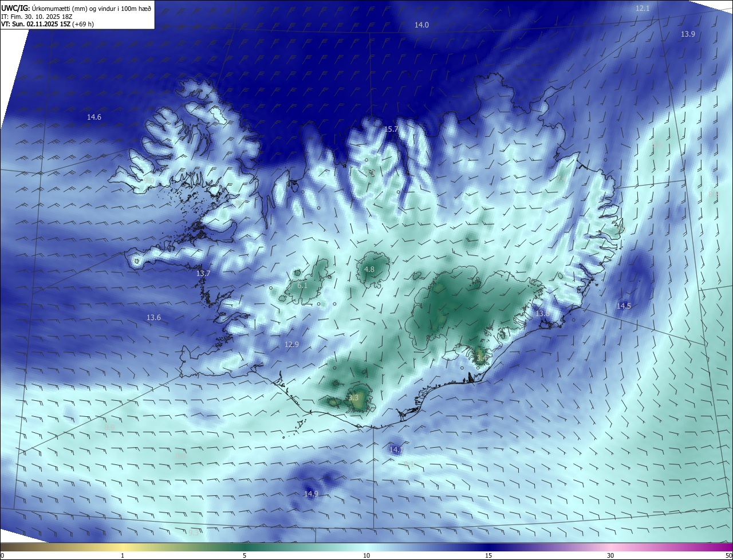Click the 3.3 value label
This screenshot has height=560, width=733.
[x=353, y=398]
